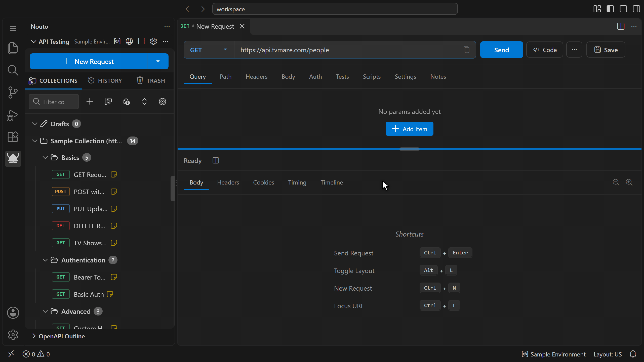Viewport: 644px width, 362px height.
Task: Collapse the Sample Collection folder
Action: click(35, 141)
